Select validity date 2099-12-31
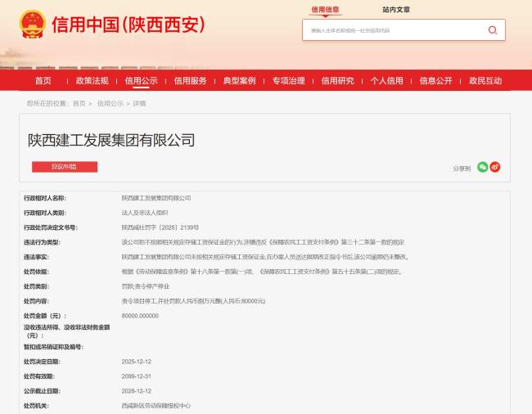The width and height of the screenshot is (532, 414). 137,376
